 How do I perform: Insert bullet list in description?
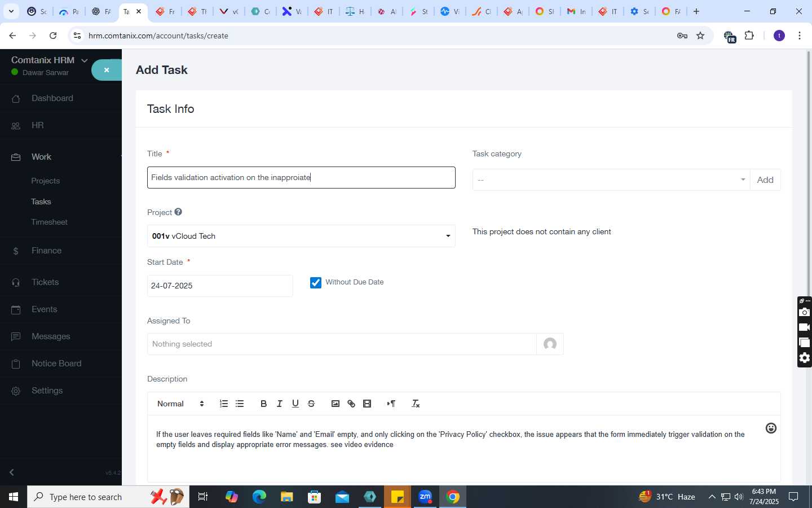coord(240,404)
